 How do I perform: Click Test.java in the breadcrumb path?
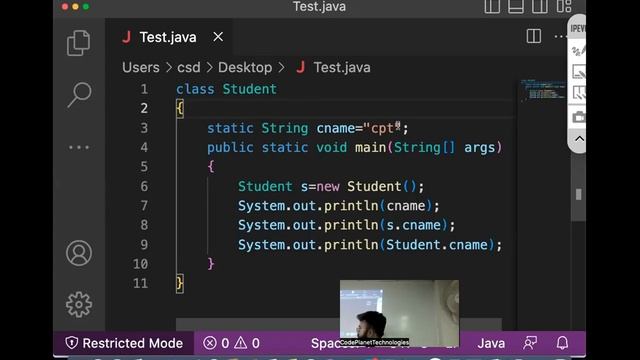click(342, 67)
